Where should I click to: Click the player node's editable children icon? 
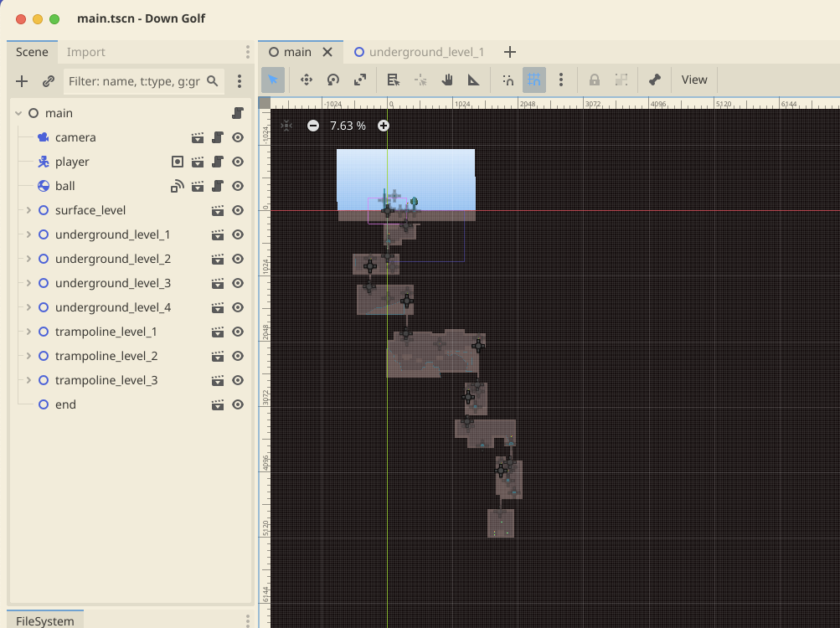pos(178,162)
